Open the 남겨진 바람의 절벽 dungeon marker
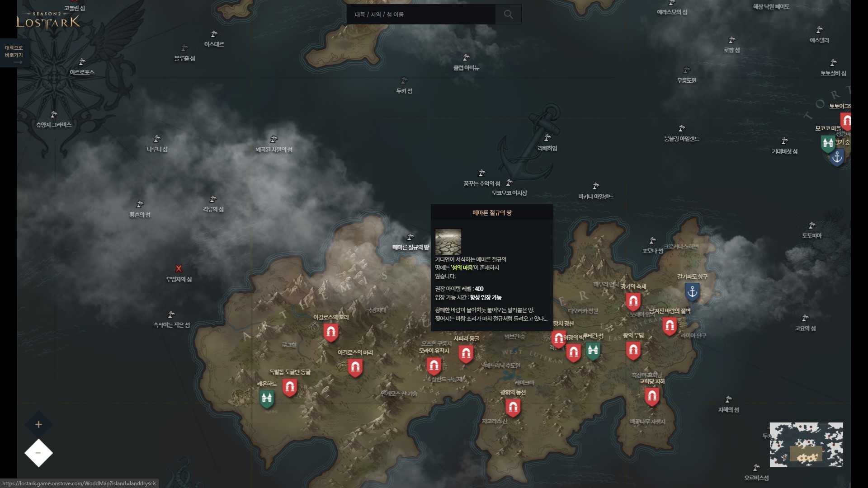Image resolution: width=868 pixels, height=488 pixels. (x=670, y=326)
